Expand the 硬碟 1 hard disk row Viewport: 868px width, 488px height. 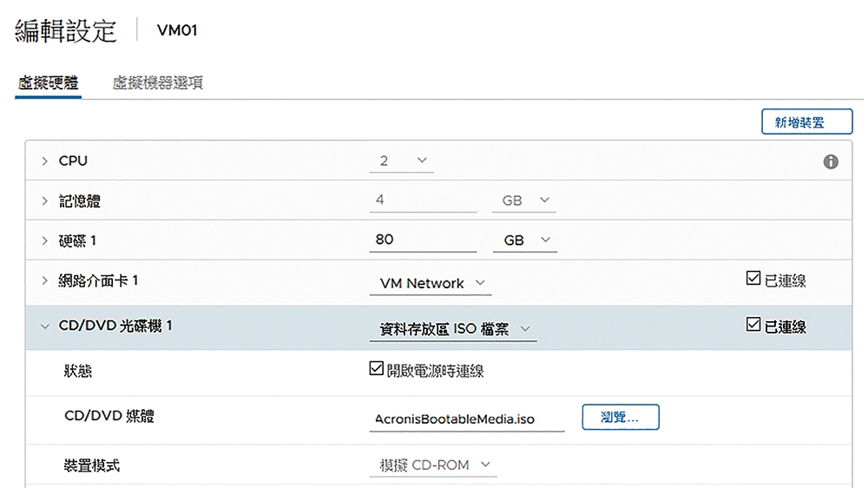[45, 241]
